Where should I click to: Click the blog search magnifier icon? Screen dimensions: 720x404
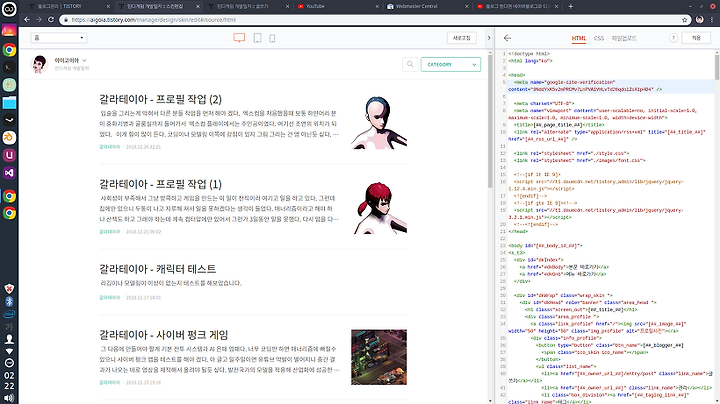coord(410,64)
